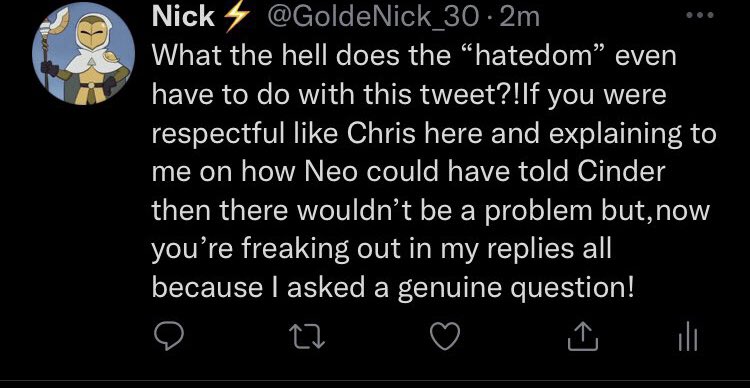Open the three-dot more options menu
Screen dimensions: 750x388
point(699,15)
